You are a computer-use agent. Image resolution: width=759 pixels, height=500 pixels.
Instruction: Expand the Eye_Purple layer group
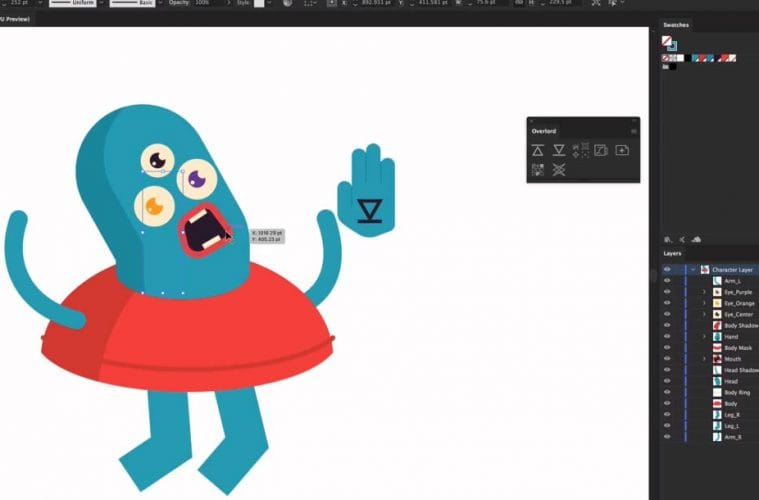704,292
